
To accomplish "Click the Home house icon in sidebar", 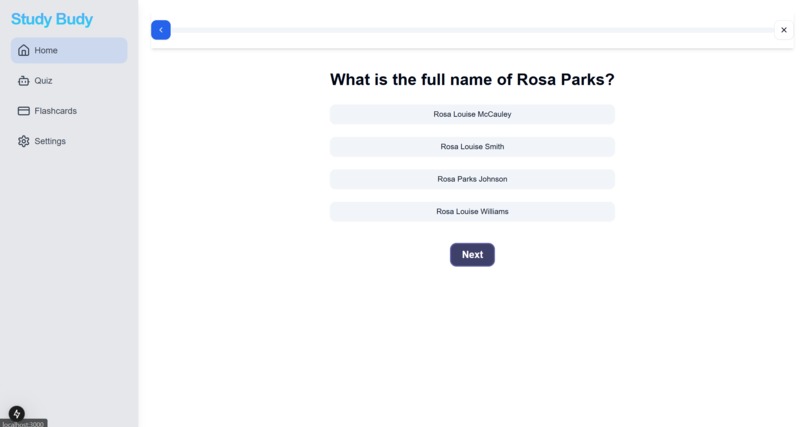I will point(24,50).
